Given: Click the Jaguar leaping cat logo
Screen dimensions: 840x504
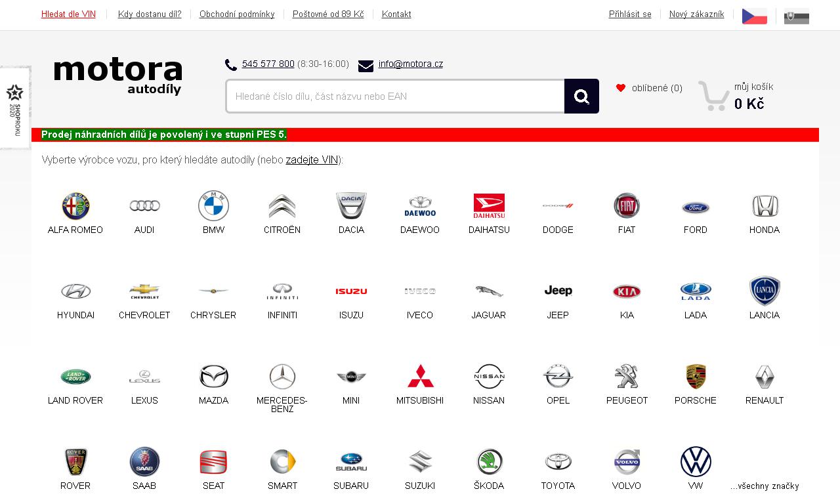Looking at the screenshot, I should [x=489, y=291].
